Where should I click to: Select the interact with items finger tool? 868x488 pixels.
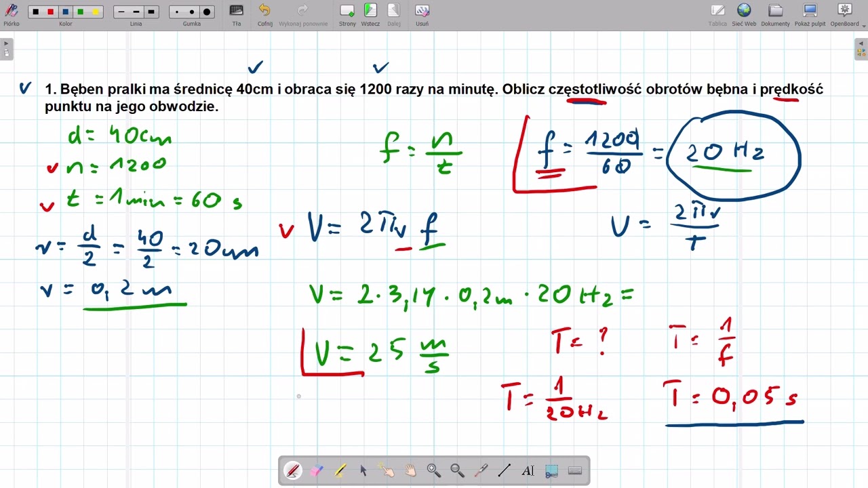click(x=387, y=470)
